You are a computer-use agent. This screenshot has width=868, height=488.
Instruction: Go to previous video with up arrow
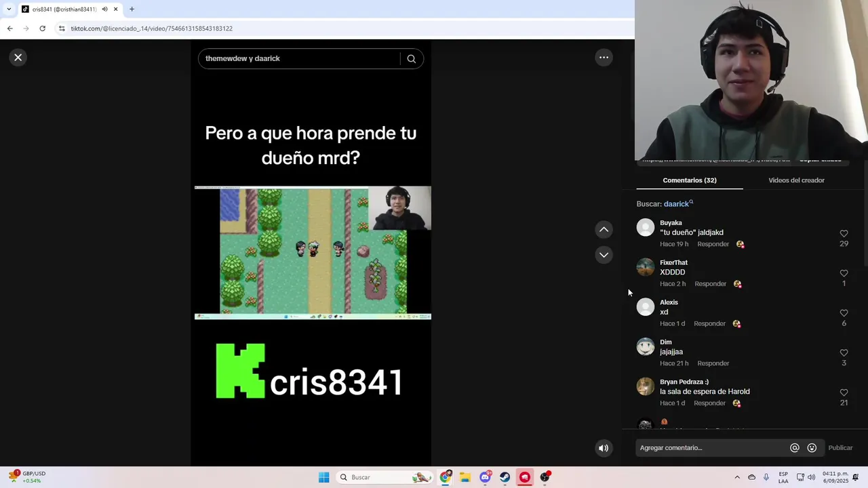(x=604, y=230)
